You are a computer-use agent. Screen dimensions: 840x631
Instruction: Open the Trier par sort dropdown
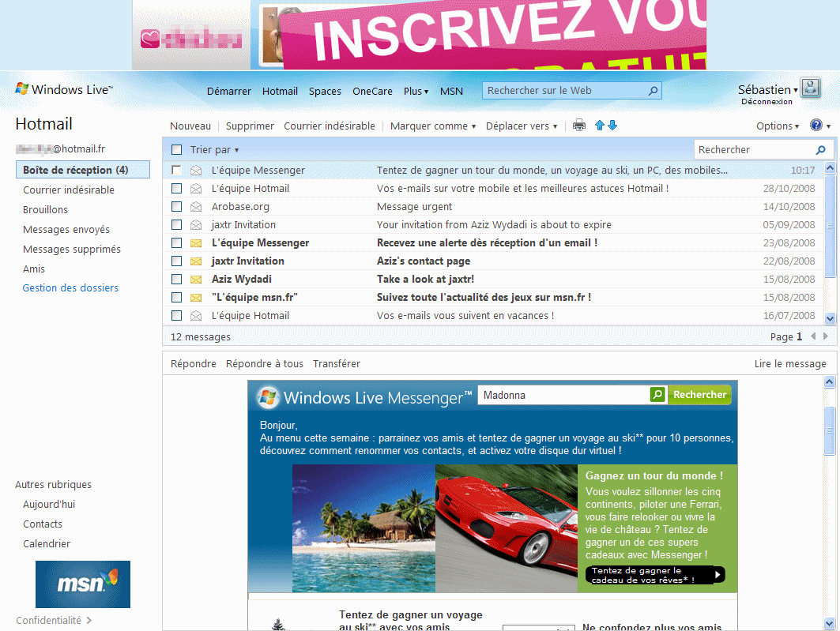[x=214, y=150]
